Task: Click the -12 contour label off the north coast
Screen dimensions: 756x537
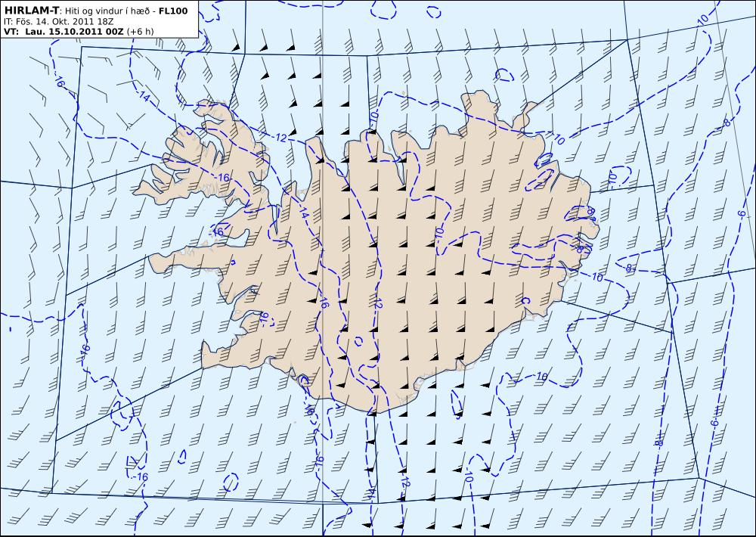Action: click(280, 138)
